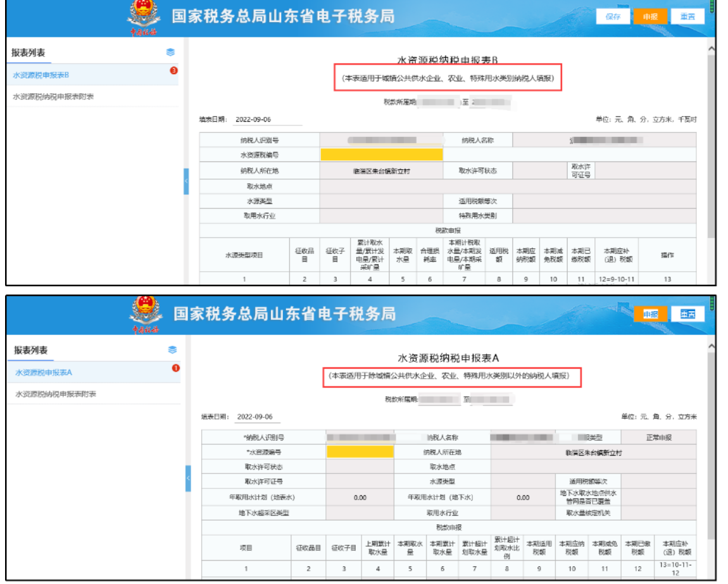Select 水资源税申报表B in the report list

click(x=41, y=75)
